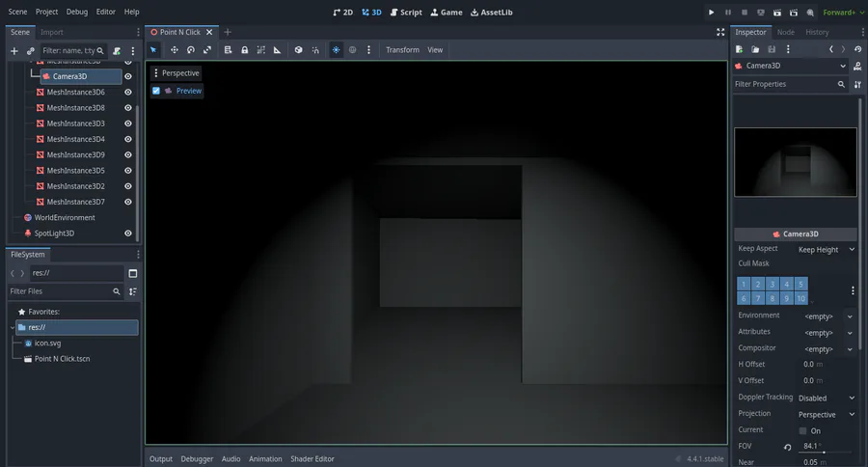
Task: Toggle the preview environment globe icon
Action: [x=353, y=50]
